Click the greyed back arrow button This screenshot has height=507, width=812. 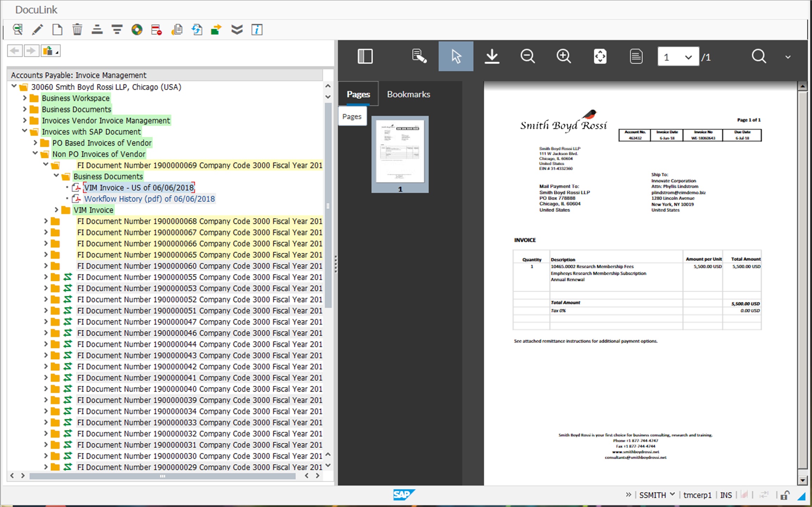point(15,51)
